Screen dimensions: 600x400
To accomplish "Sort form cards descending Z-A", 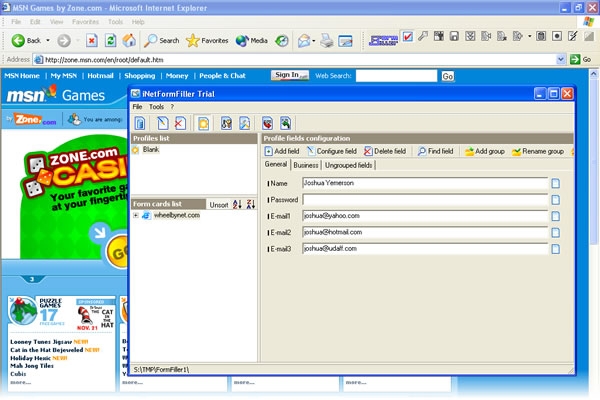I will pyautogui.click(x=251, y=204).
